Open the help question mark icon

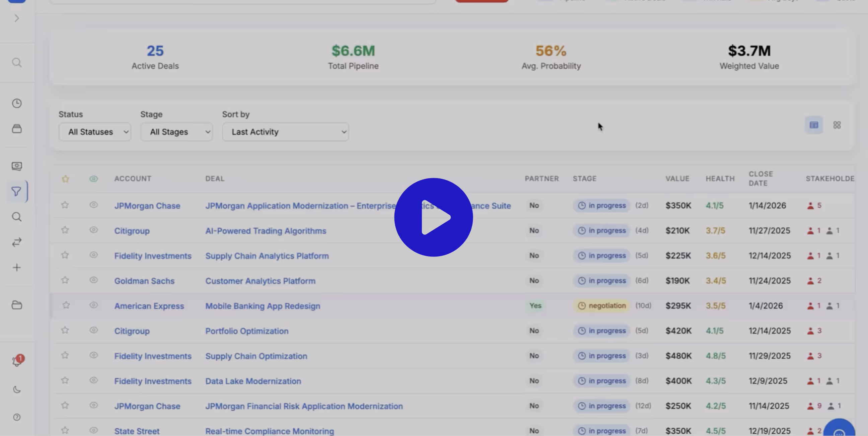coord(16,417)
